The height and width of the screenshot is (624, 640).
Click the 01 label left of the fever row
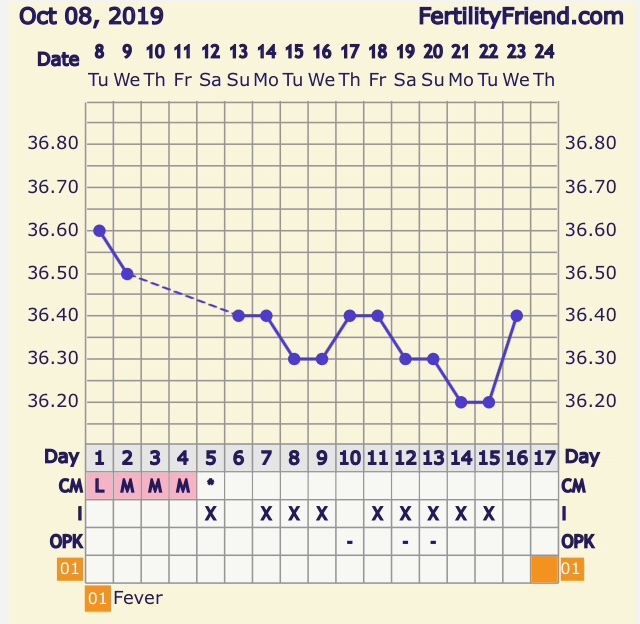[x=67, y=569]
